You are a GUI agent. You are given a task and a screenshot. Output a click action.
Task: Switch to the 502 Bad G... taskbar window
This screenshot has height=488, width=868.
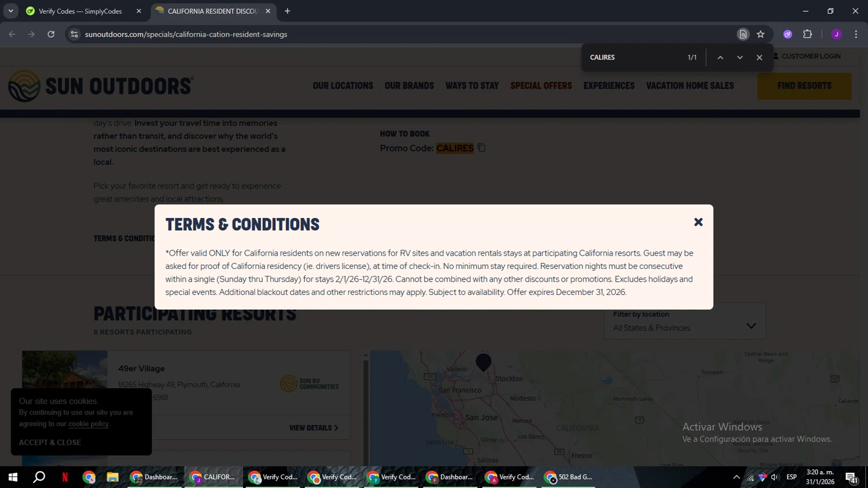(x=568, y=477)
